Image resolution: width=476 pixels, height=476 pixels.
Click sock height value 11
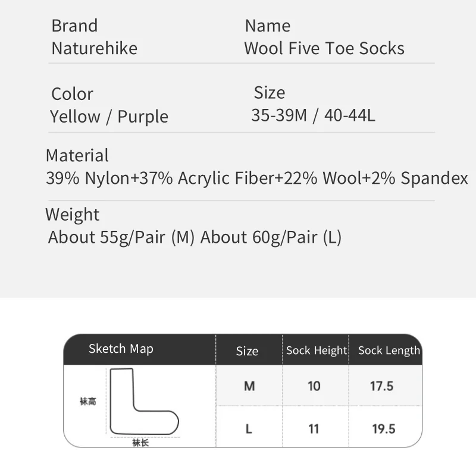[x=314, y=428]
